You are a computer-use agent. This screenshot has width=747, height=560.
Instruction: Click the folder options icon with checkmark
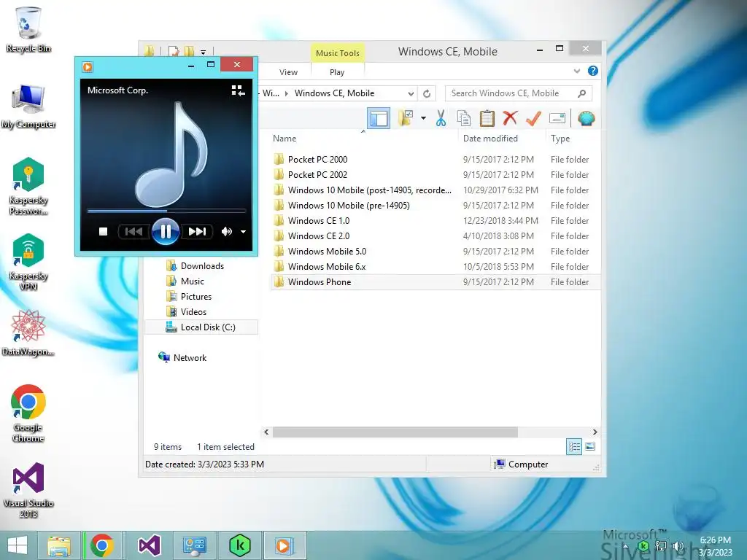pos(406,118)
